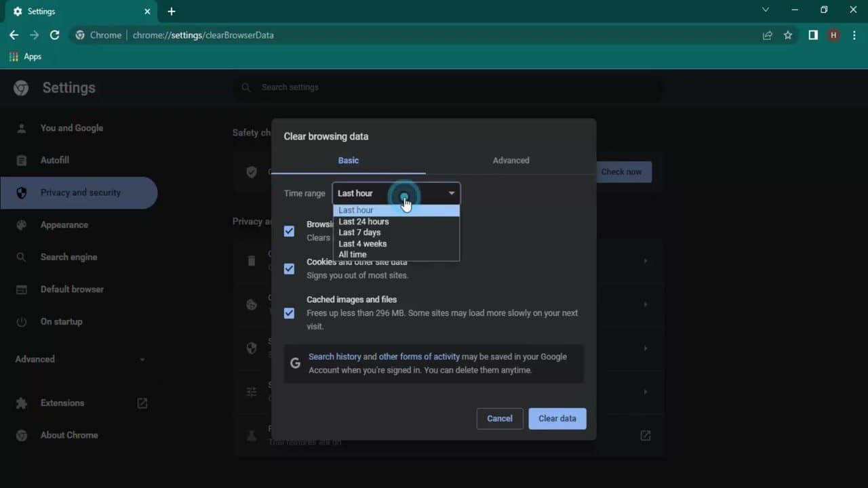Select the Basic tab
The width and height of the screenshot is (868, 488).
coord(348,161)
